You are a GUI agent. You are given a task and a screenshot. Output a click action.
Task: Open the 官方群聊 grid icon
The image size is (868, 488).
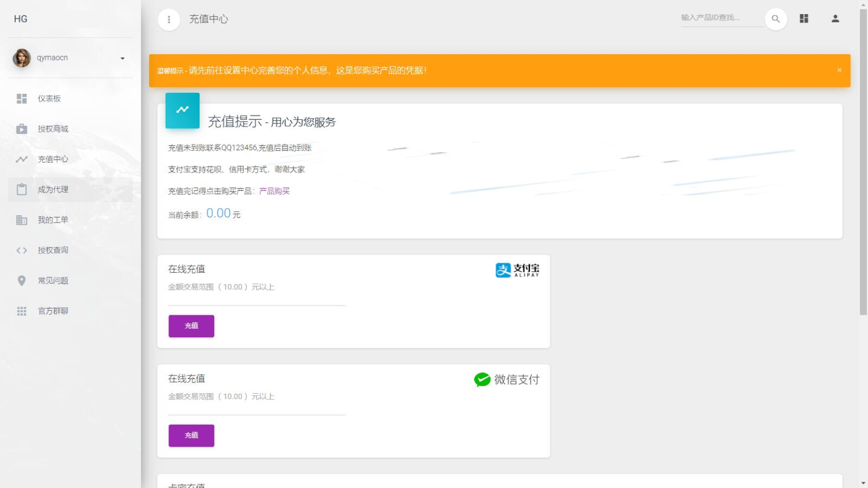[x=21, y=311]
